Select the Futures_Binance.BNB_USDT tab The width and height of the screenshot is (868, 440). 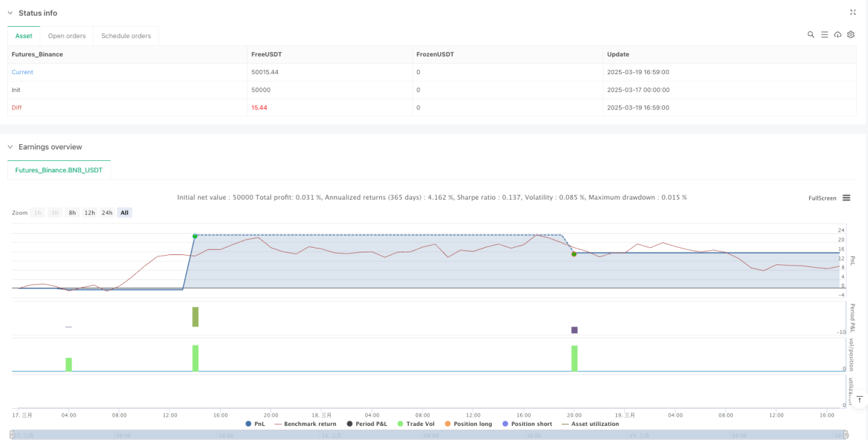pos(59,170)
